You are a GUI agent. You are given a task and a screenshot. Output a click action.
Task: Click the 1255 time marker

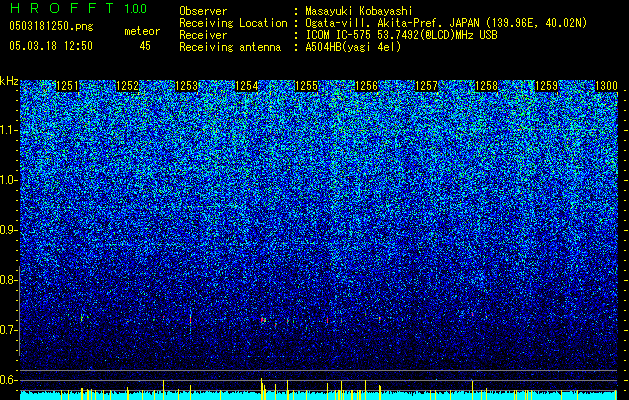(x=306, y=86)
